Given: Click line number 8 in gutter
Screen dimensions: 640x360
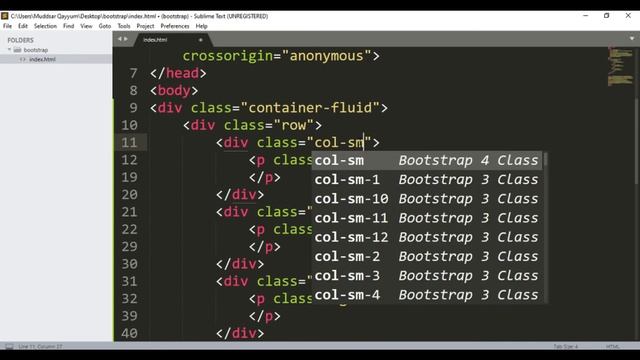Looking at the screenshot, I should (x=133, y=91).
